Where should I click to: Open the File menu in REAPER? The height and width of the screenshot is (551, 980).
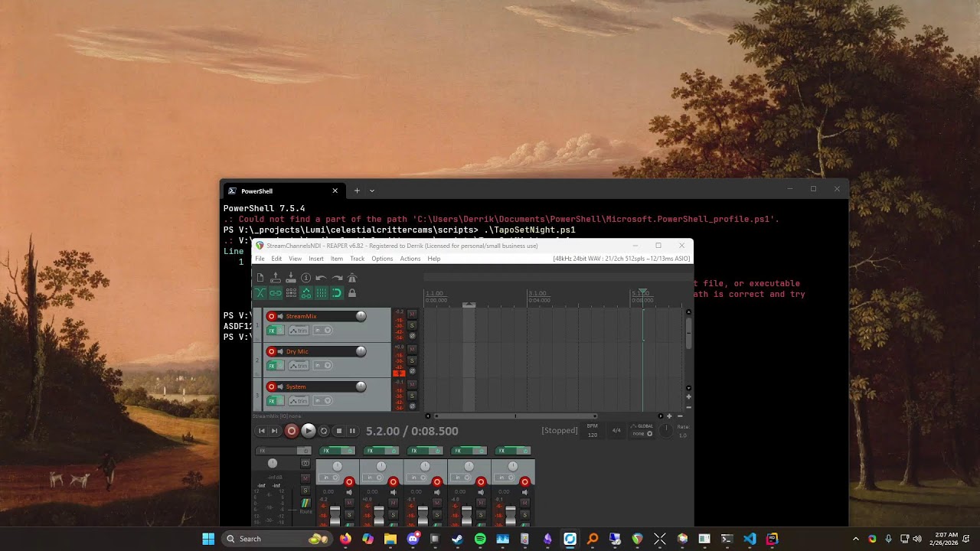[x=260, y=259]
